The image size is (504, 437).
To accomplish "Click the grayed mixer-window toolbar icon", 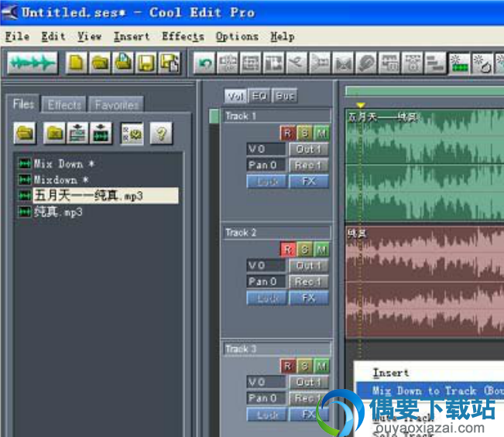I will pyautogui.click(x=390, y=63).
